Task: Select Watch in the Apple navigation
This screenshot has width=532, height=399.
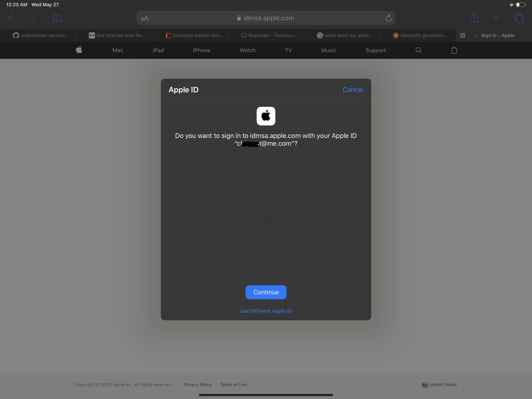Action: coord(248,50)
